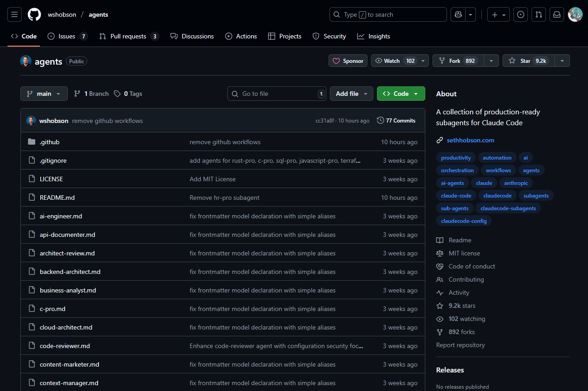
Task: Click the file icon next to LICENSE
Action: [x=32, y=179]
